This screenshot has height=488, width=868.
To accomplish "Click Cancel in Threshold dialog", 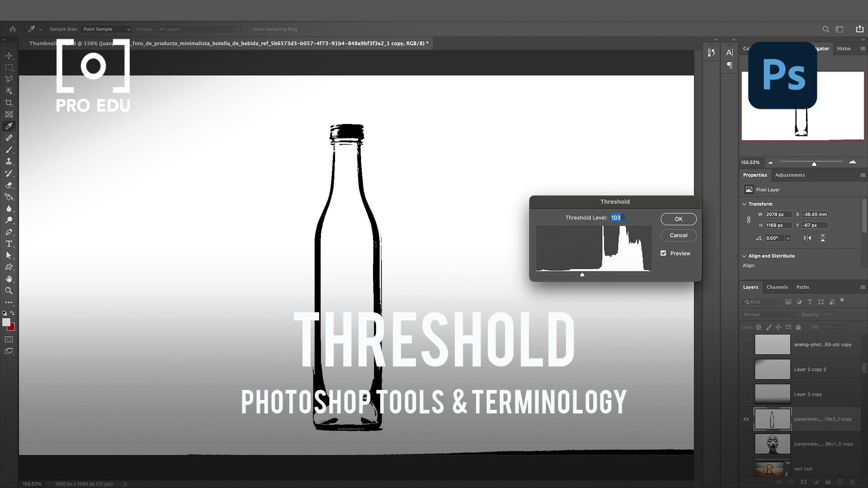I will click(679, 235).
